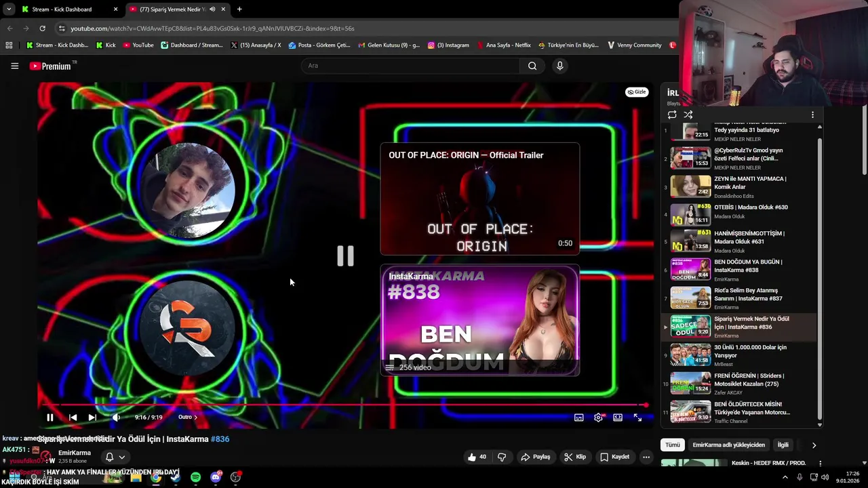Viewport: 868px width, 488px height.
Task: Skip to the next playlist video
Action: point(92,418)
